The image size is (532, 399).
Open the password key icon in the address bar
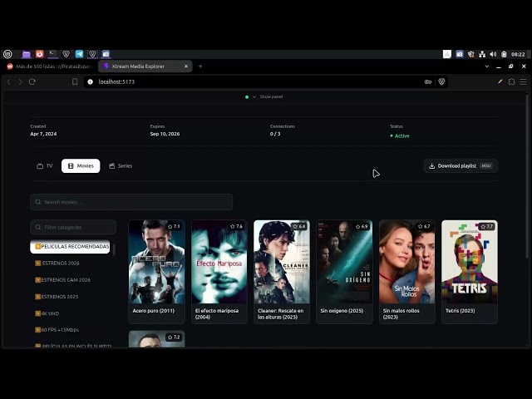click(x=428, y=81)
